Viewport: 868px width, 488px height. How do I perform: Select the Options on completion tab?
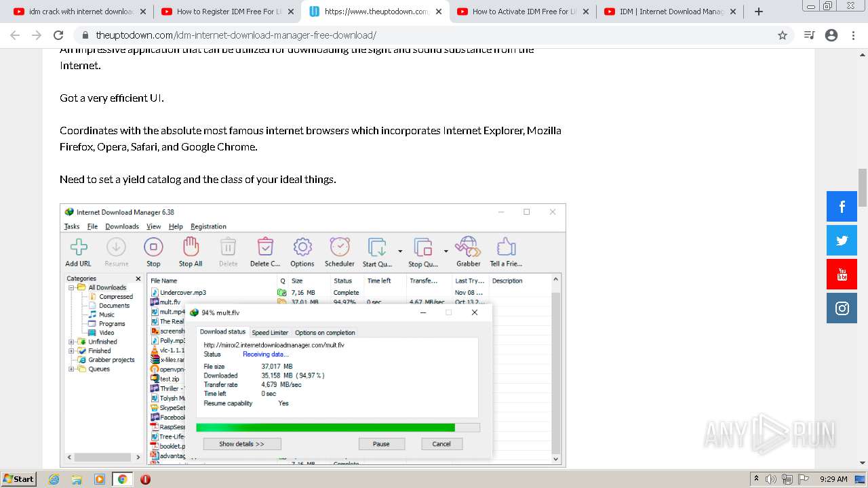click(x=325, y=333)
